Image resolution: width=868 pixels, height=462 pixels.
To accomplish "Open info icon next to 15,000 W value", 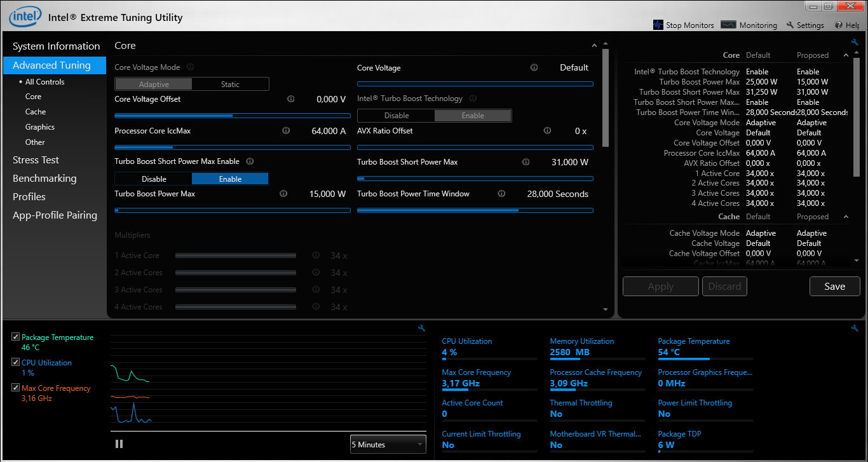I will pos(283,193).
